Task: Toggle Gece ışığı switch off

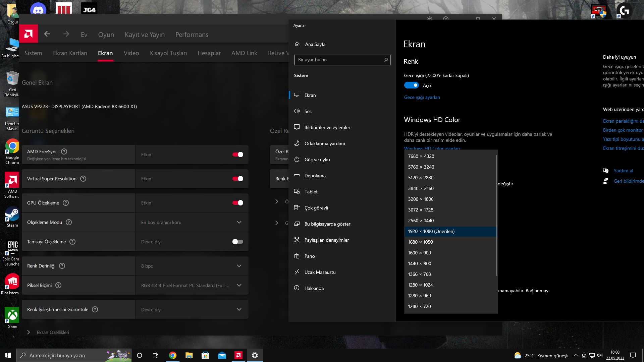Action: (x=411, y=85)
